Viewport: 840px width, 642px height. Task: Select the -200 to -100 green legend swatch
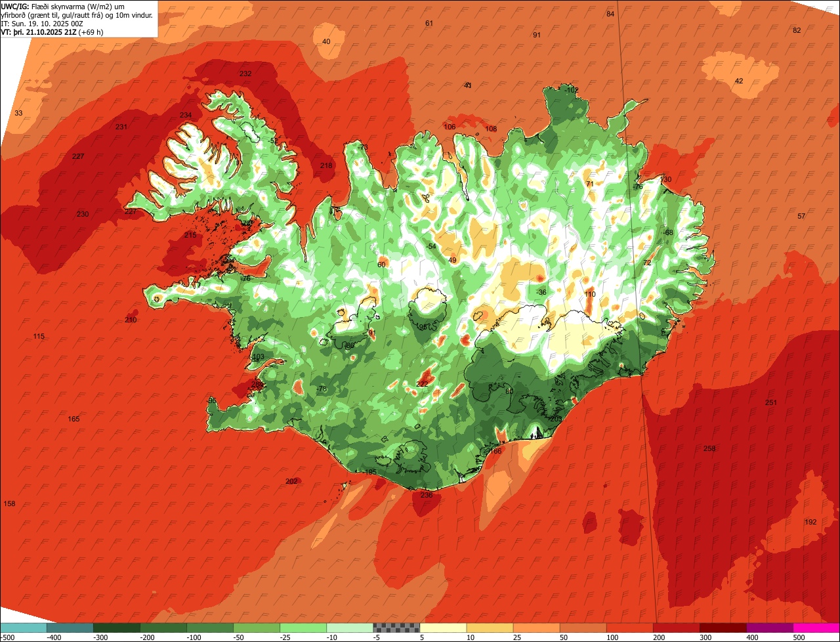163,628
